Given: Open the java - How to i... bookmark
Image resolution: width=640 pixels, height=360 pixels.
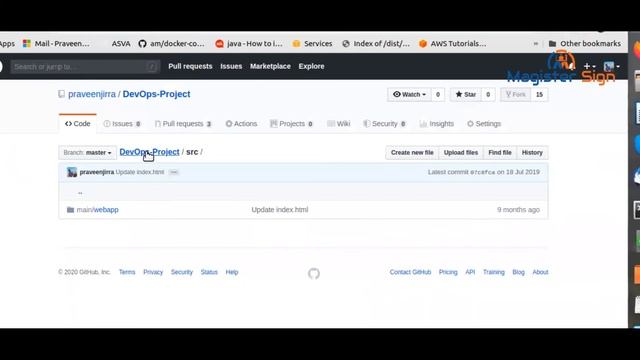Looking at the screenshot, I should click(x=249, y=44).
